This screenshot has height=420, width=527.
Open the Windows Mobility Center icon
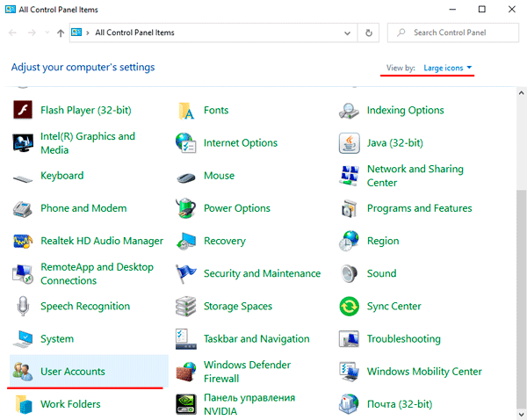pyautogui.click(x=350, y=372)
